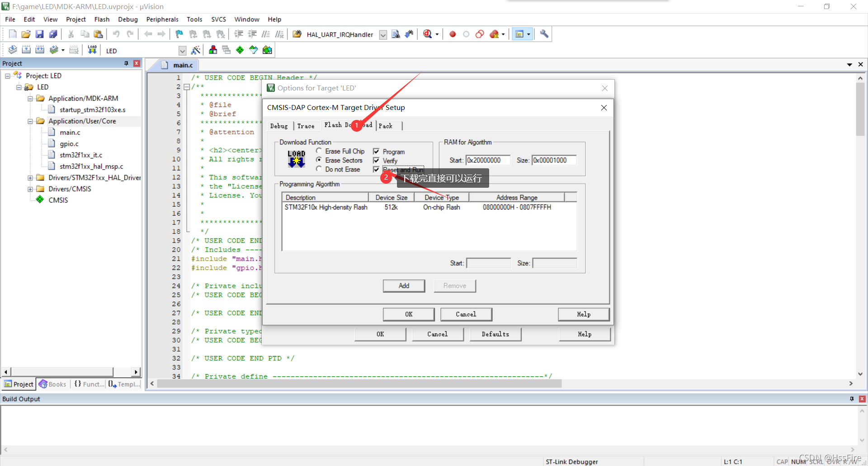The width and height of the screenshot is (868, 466).
Task: Click the RAM Start address field 0x20000000
Action: tap(488, 160)
